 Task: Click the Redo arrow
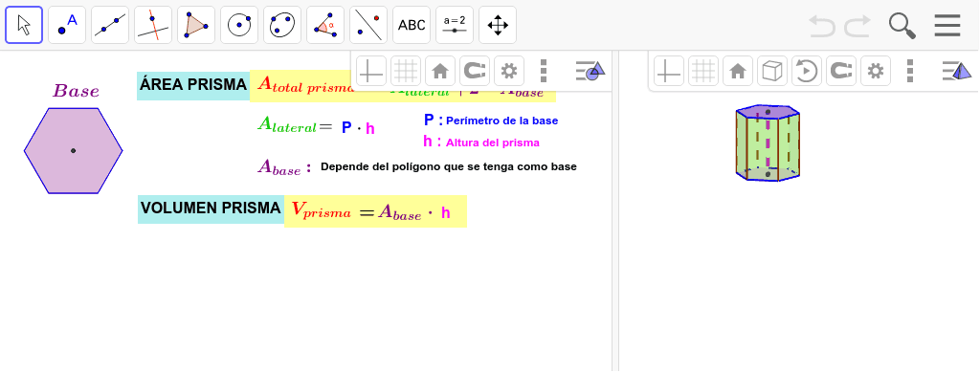pos(857,26)
